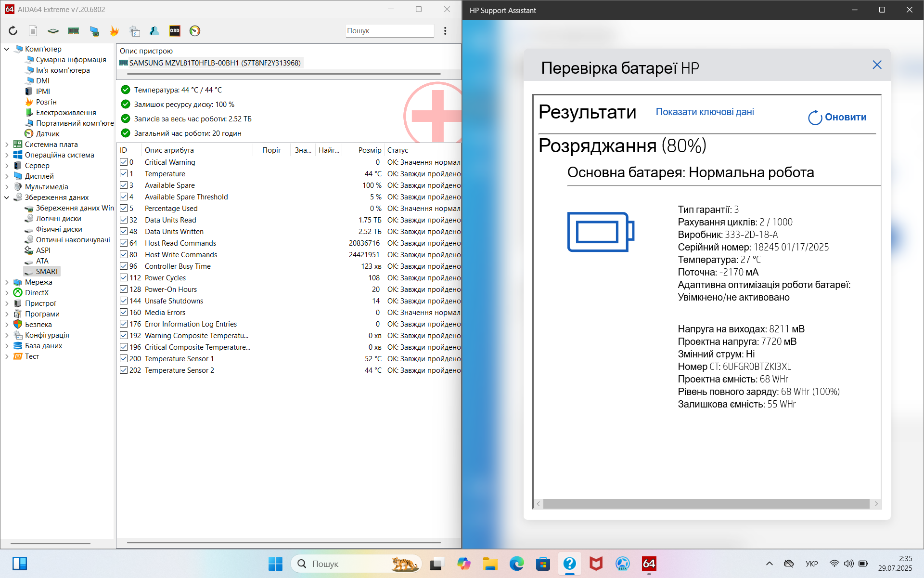Click the HP results horizontal scrollbar
The height and width of the screenshot is (578, 924).
706,504
